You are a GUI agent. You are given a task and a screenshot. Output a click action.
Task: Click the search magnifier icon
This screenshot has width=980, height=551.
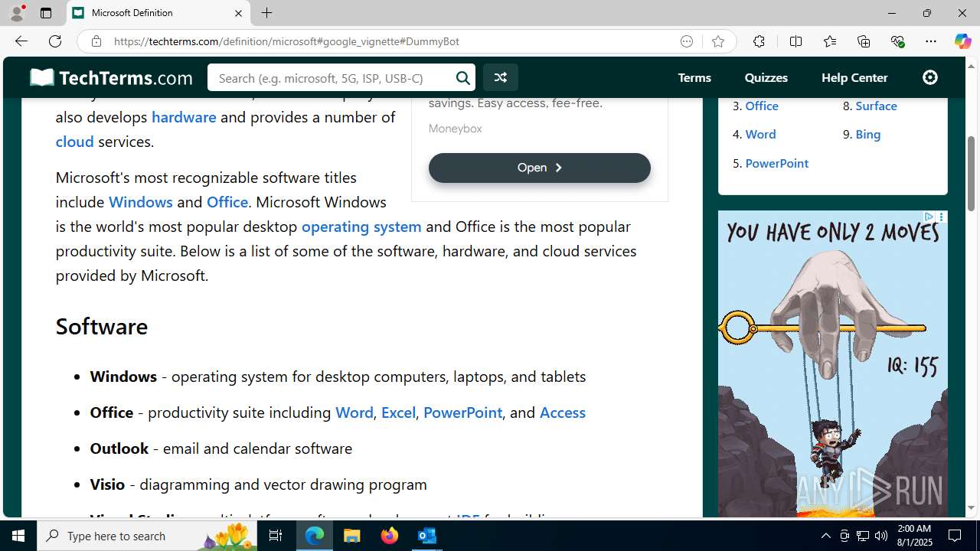click(463, 77)
